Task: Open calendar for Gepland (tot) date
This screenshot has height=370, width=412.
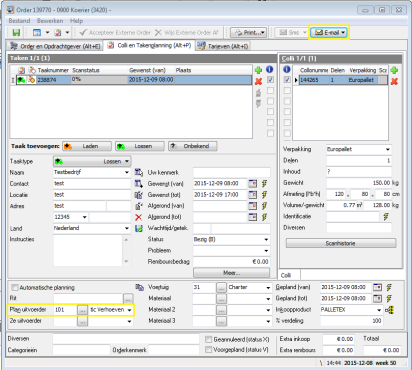Action: click(x=377, y=298)
